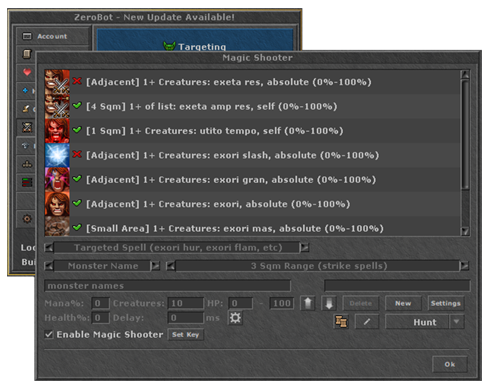This screenshot has width=490, height=390.
Task: Click scroll-down arrow of spell list
Action: pyautogui.click(x=465, y=231)
